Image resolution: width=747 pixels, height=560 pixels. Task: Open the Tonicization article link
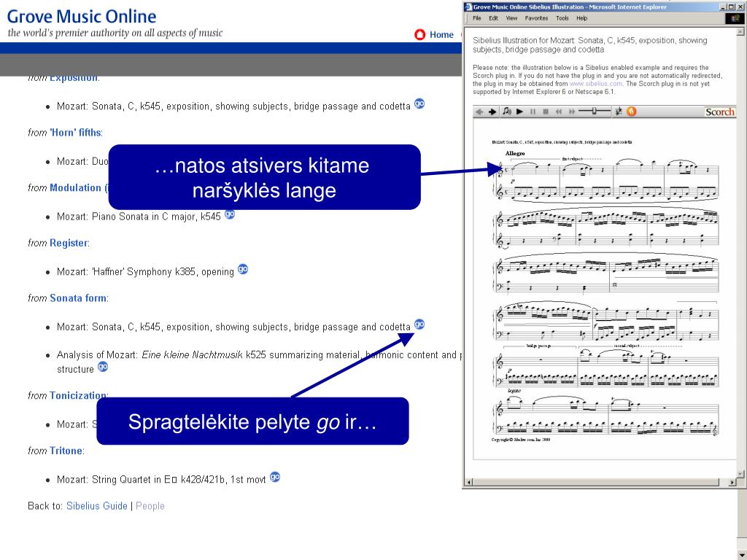tap(77, 395)
